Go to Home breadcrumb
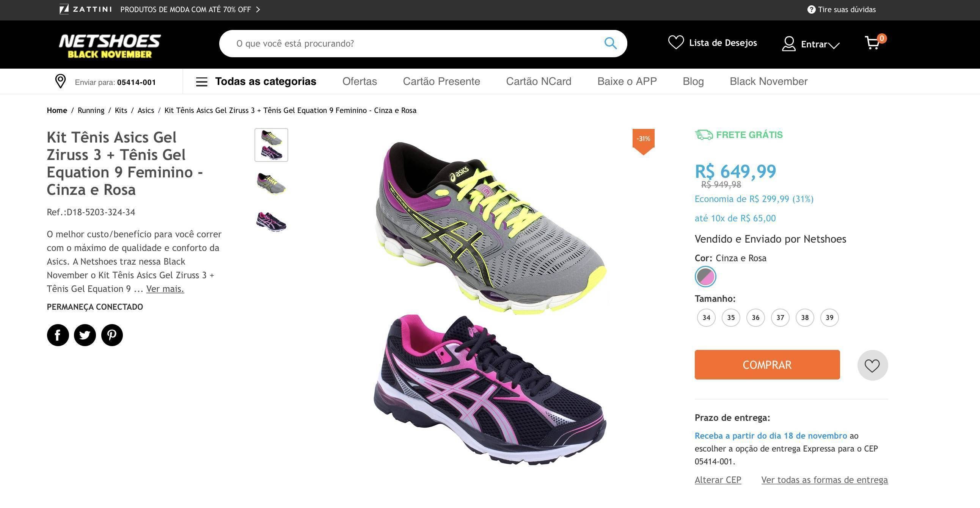The height and width of the screenshot is (508, 980). 57,111
